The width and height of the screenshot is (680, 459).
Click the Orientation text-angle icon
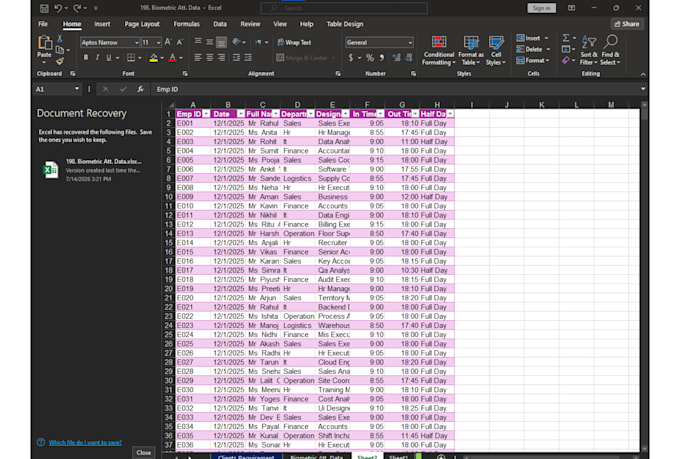tap(236, 42)
